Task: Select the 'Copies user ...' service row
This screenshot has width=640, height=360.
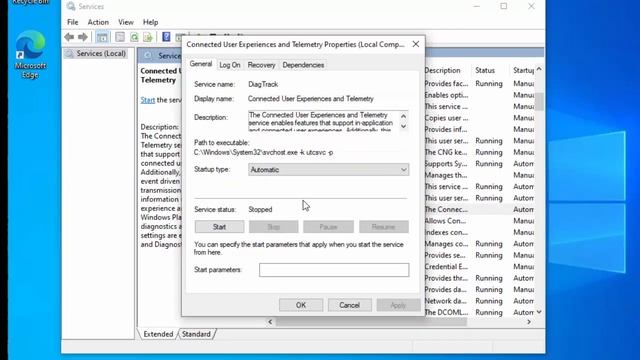Action: coord(480,118)
